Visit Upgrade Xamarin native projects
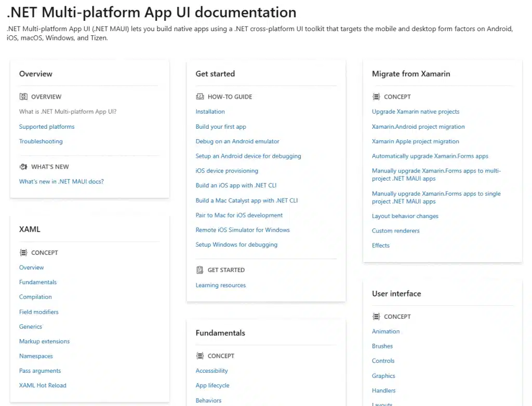Image resolution: width=532 pixels, height=406 pixels. (x=416, y=112)
